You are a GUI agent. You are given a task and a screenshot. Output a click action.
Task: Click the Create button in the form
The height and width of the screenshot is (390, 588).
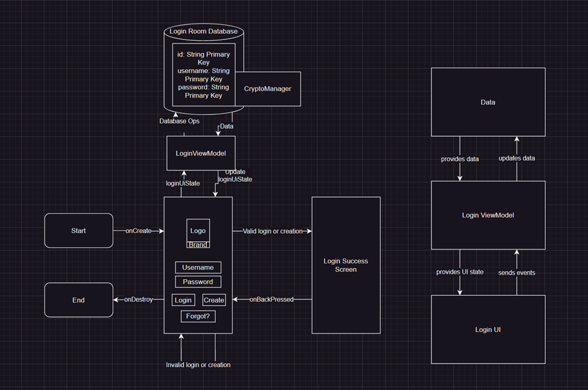click(213, 300)
